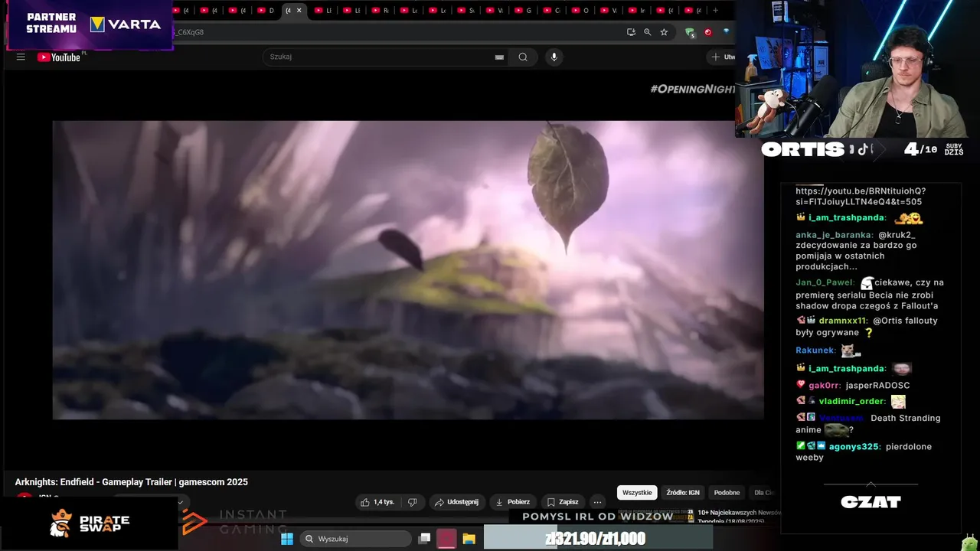This screenshot has width=980, height=551.
Task: Click the 1,4 tys. like count
Action: pos(384,502)
